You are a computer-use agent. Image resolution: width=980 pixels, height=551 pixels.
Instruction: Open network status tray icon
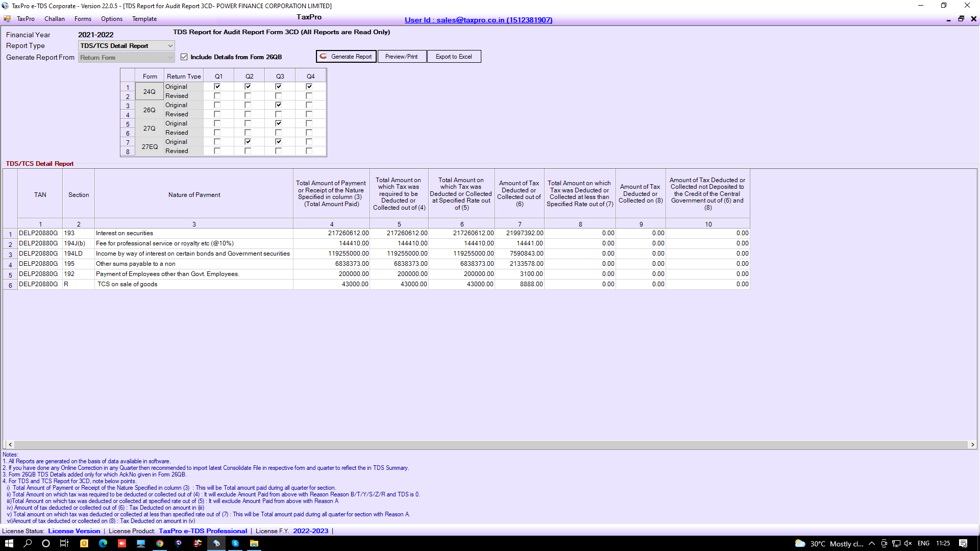pyautogui.click(x=896, y=543)
